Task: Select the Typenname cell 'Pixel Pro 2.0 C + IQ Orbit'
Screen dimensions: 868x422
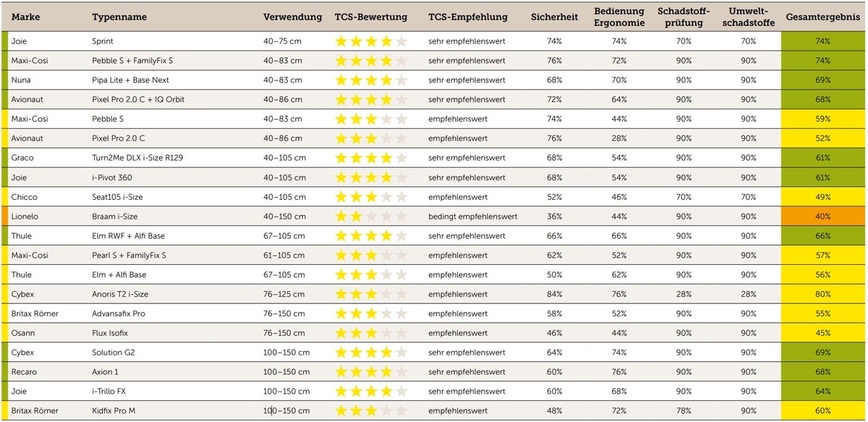Action: pyautogui.click(x=138, y=100)
